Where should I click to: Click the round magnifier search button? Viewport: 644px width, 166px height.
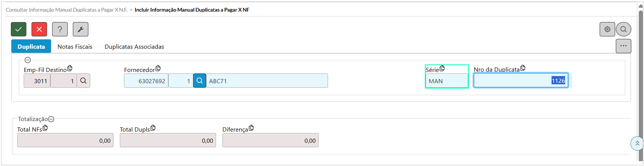[623, 29]
